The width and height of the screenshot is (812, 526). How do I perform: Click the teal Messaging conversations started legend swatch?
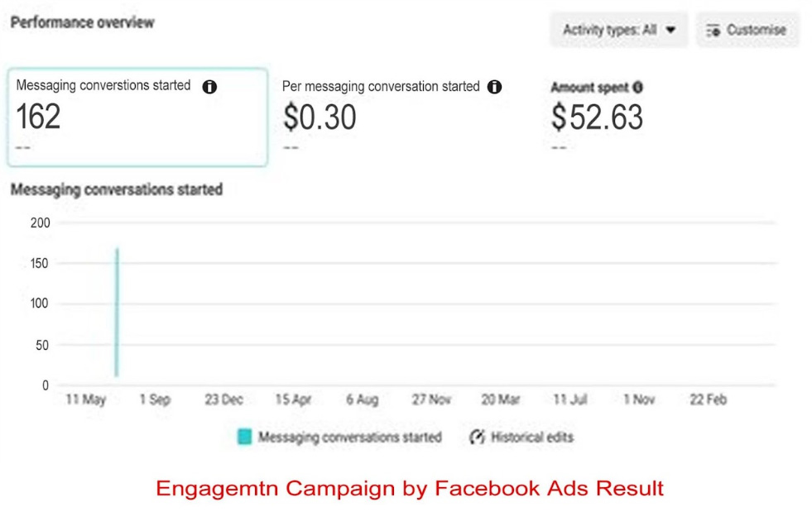point(244,438)
